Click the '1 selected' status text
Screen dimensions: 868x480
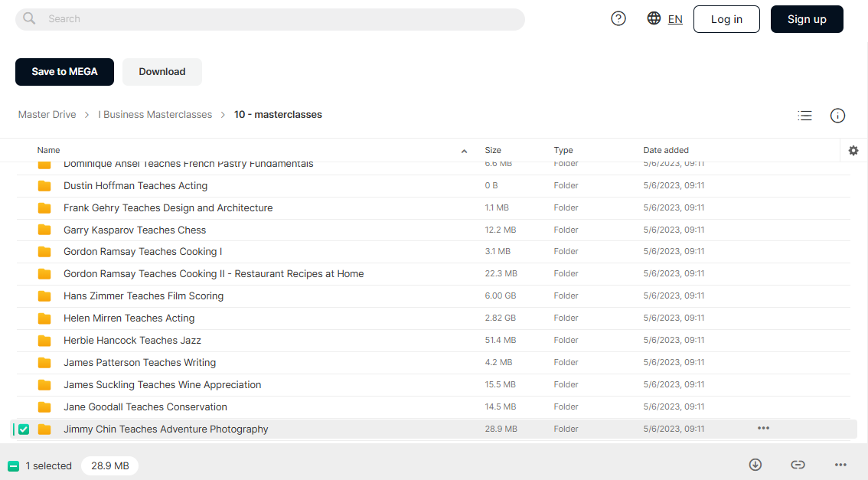coord(49,465)
